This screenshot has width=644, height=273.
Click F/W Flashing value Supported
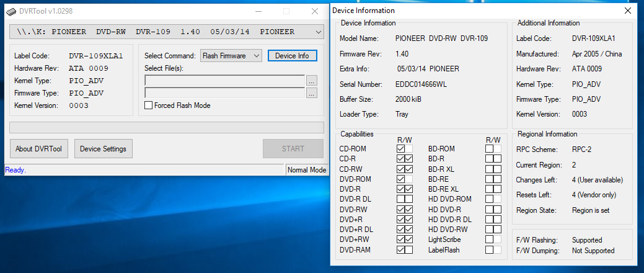(x=587, y=240)
